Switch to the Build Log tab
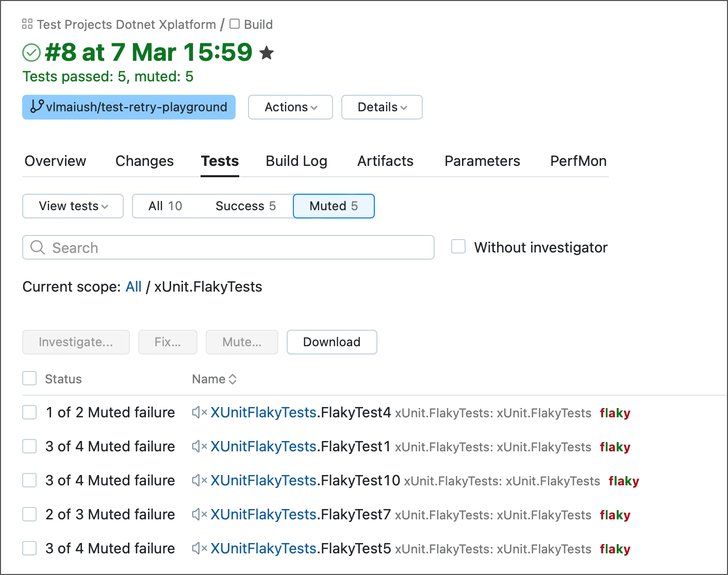The image size is (728, 575). (x=296, y=161)
